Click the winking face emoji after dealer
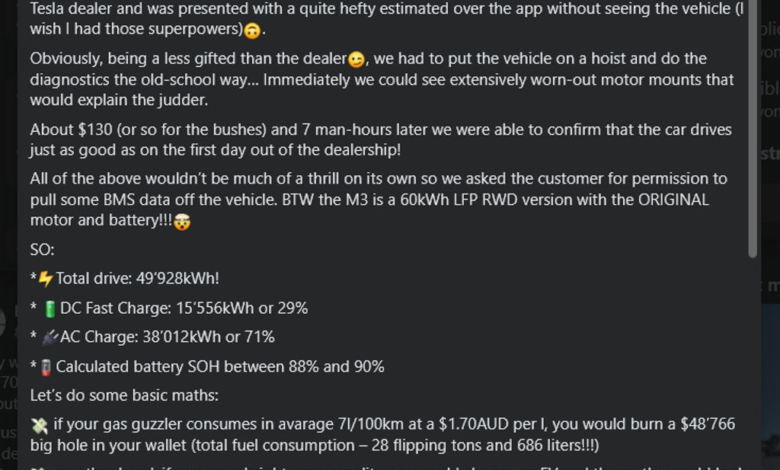The height and width of the screenshot is (470, 780). click(356, 60)
